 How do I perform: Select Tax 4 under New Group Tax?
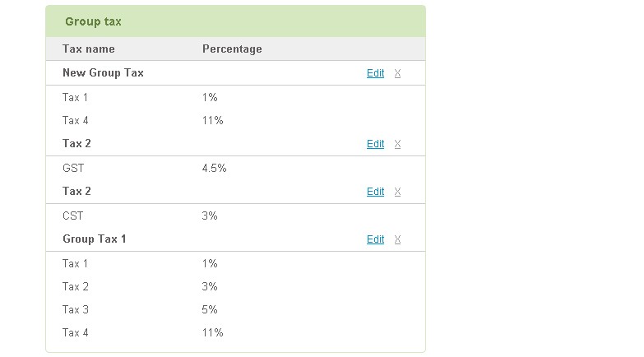pos(76,120)
